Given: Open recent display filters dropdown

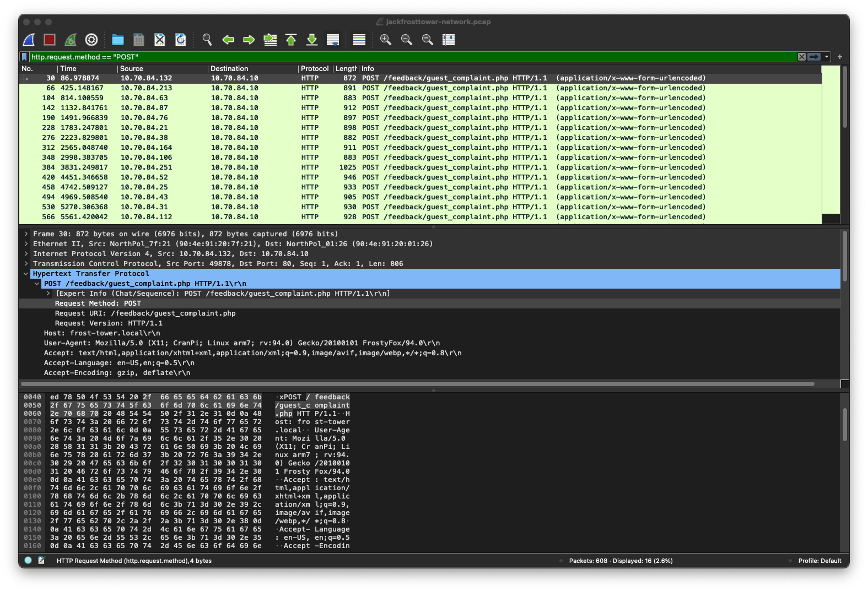Looking at the screenshot, I should [x=827, y=57].
